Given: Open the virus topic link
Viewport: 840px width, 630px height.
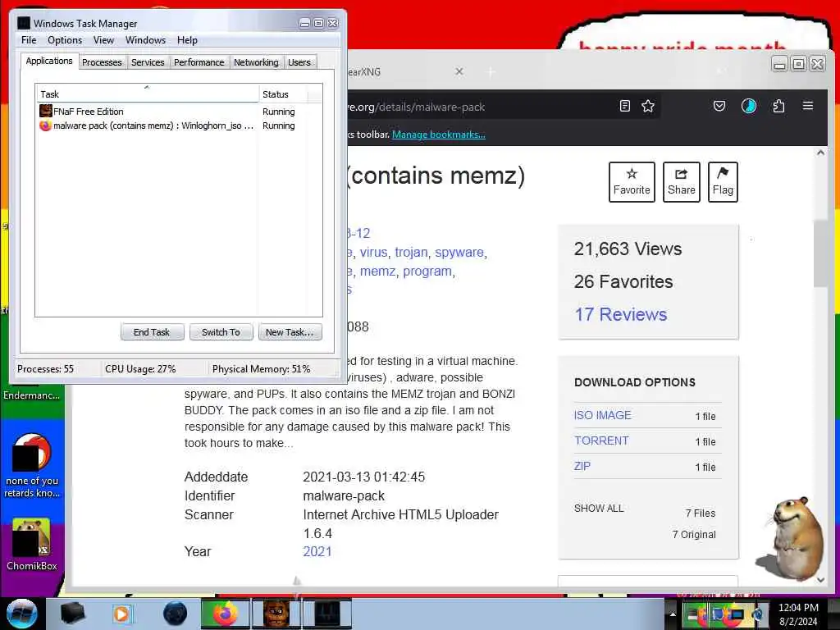Looking at the screenshot, I should tap(373, 252).
